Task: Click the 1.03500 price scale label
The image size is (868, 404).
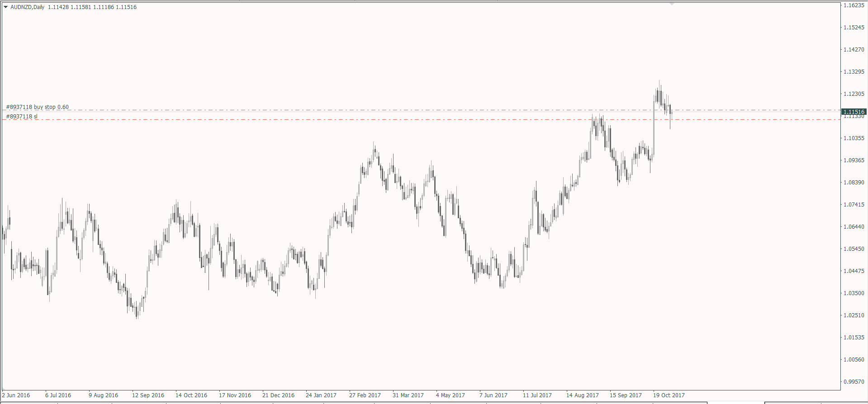Action: (854, 293)
